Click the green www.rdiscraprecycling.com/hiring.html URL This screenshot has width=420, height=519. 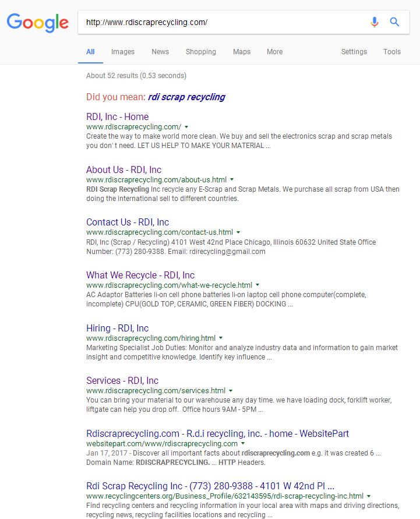151,338
